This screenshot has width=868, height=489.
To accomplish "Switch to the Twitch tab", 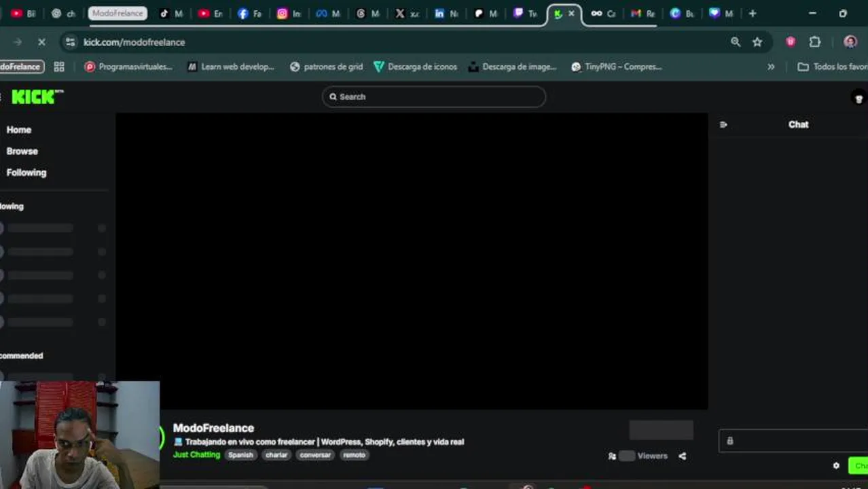I will 526,14.
